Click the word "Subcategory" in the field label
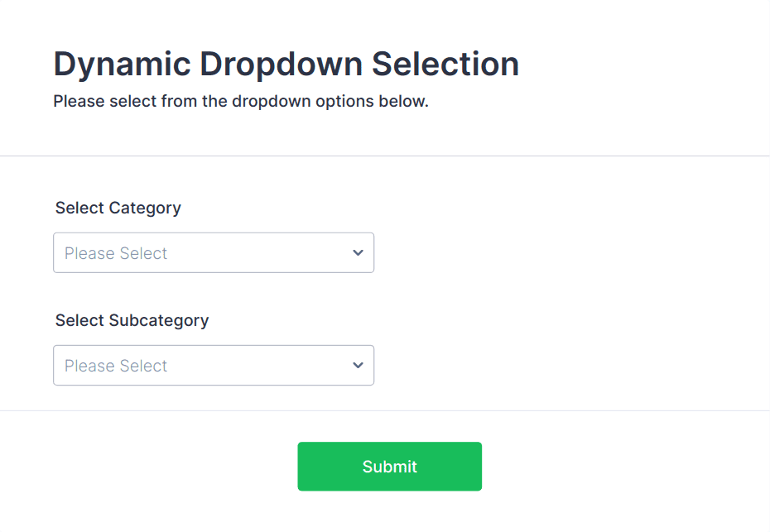770x532 pixels. [x=159, y=320]
